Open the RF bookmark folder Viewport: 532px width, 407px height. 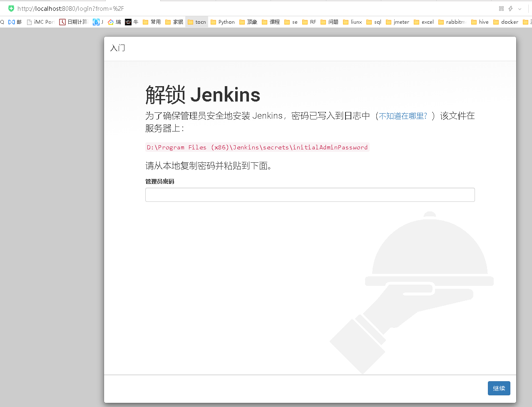pyautogui.click(x=309, y=22)
